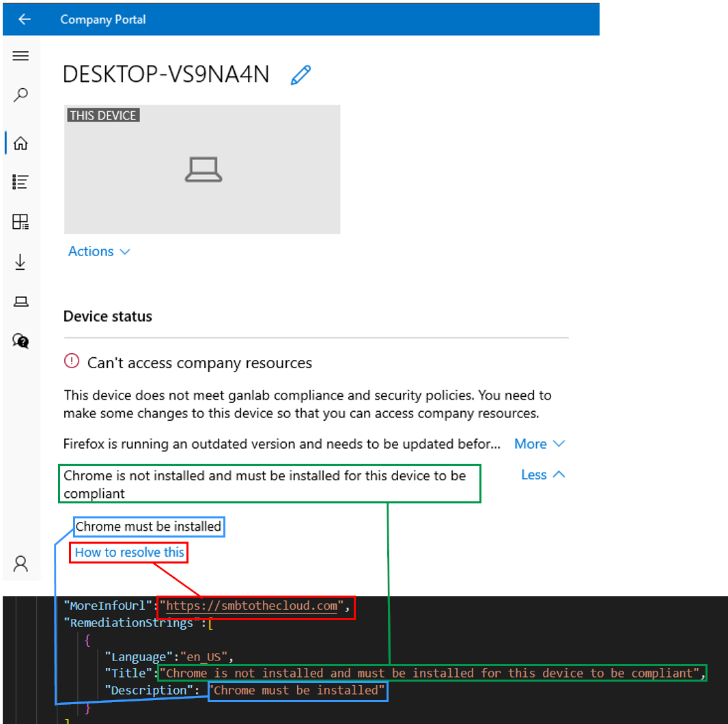Click the Home icon in the sidebar

(20, 143)
